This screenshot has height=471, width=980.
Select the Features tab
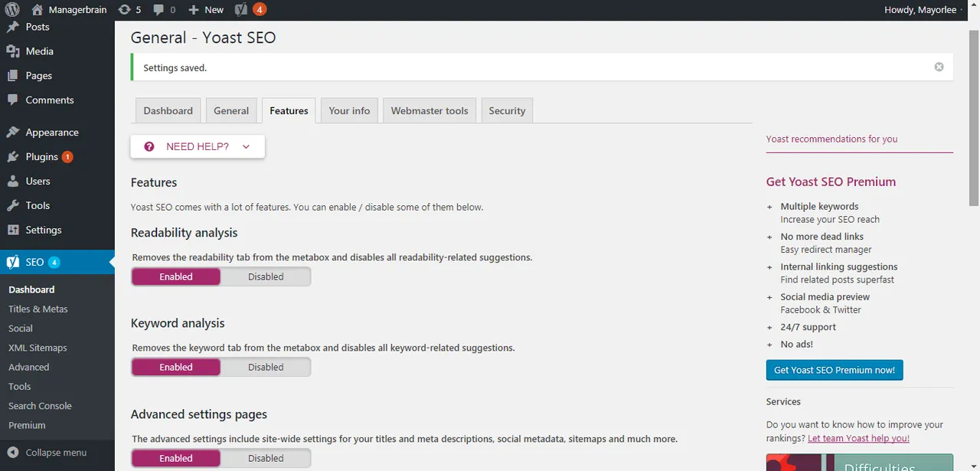(289, 110)
